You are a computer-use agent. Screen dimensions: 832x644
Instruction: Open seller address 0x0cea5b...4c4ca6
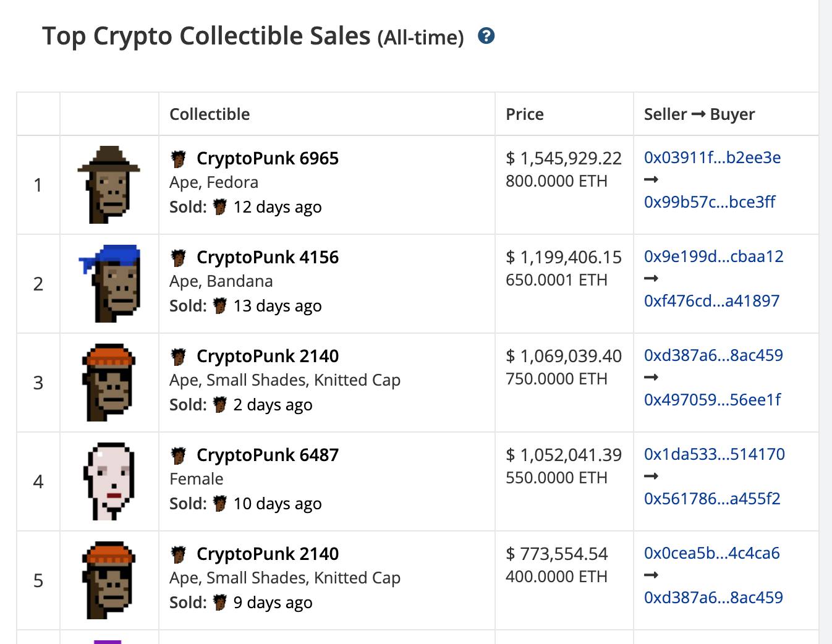click(712, 553)
